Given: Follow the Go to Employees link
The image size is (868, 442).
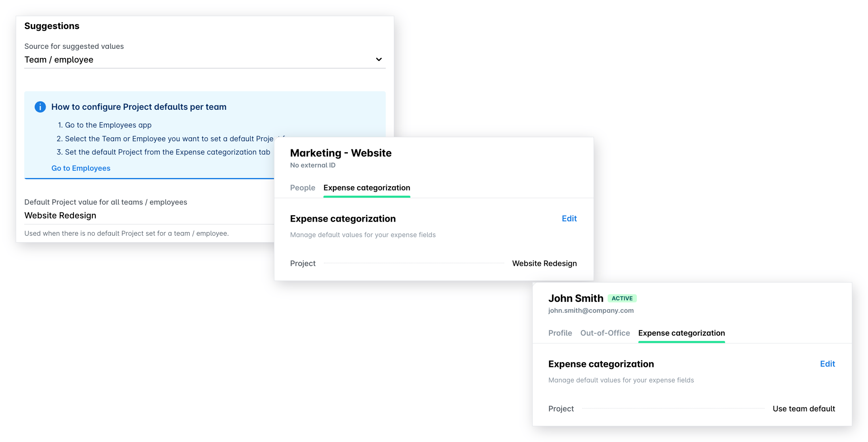Looking at the screenshot, I should (x=81, y=168).
